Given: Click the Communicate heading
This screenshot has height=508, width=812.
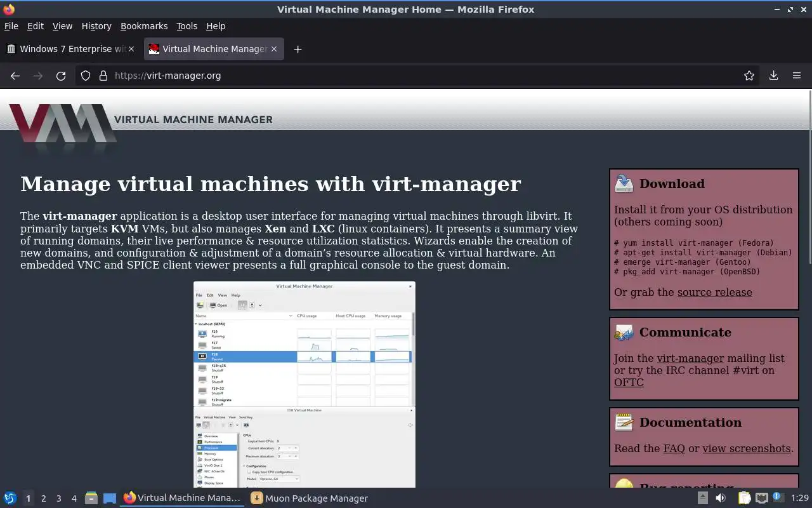Looking at the screenshot, I should [x=685, y=332].
